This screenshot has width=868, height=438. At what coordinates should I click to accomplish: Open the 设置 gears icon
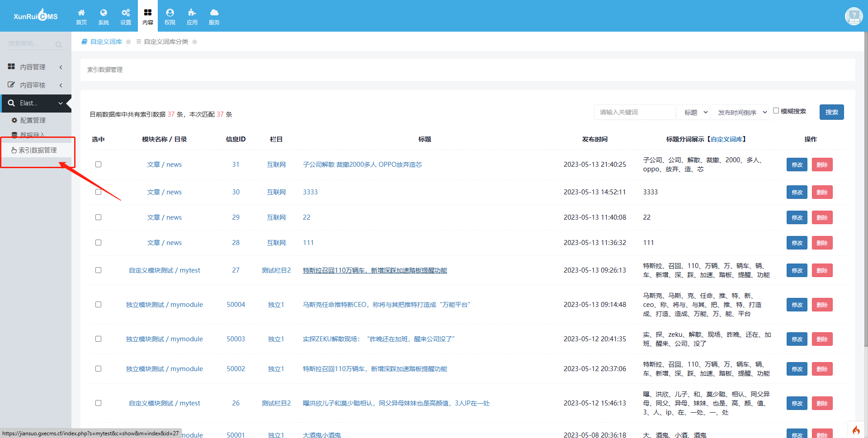click(x=126, y=13)
